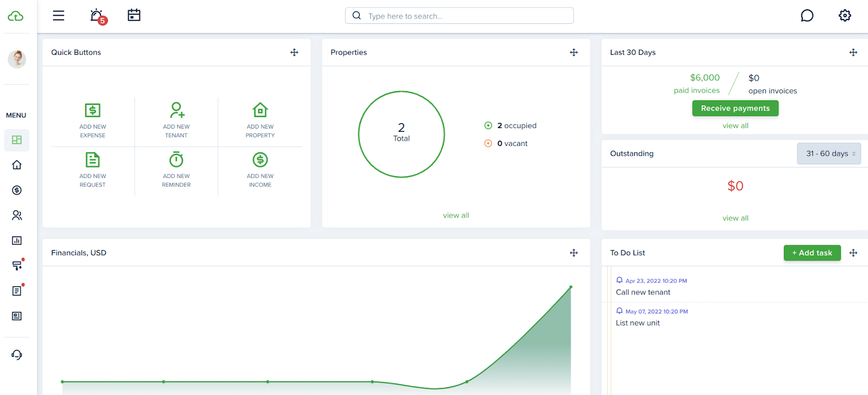Screen dimensions: 868x395
Task: Open the settings gear icon
Action: [x=845, y=16]
